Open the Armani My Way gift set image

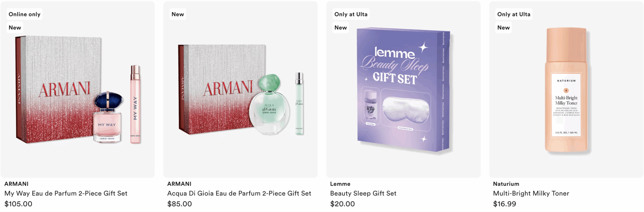(x=77, y=90)
